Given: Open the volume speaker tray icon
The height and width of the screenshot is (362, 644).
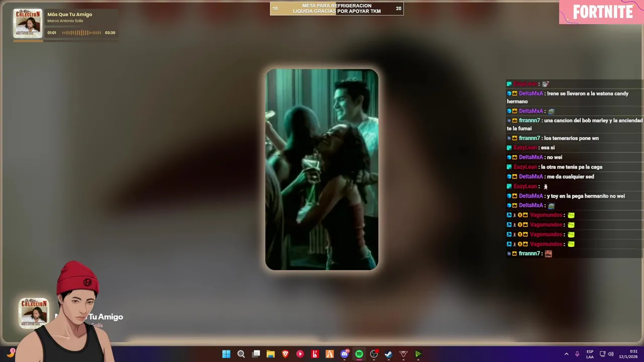Looking at the screenshot, I should [x=611, y=354].
